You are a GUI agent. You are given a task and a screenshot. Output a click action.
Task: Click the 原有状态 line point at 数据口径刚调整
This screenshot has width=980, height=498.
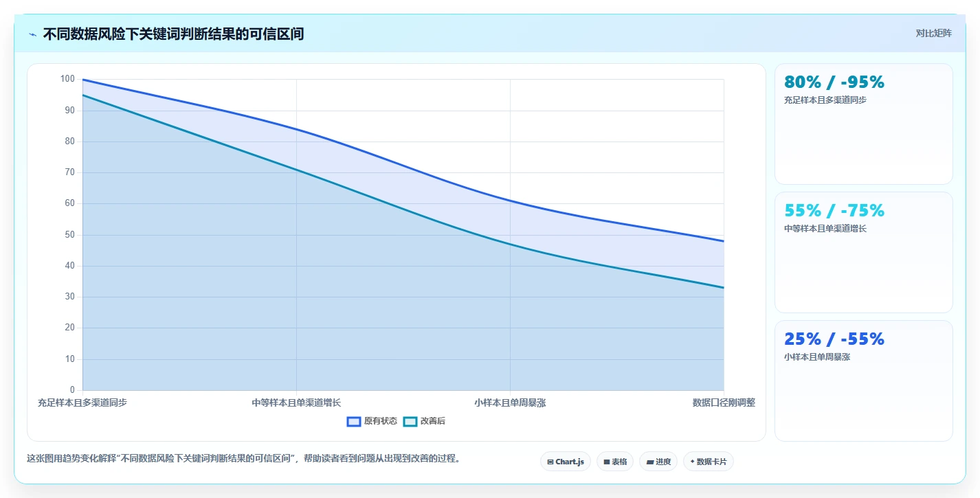(x=724, y=241)
